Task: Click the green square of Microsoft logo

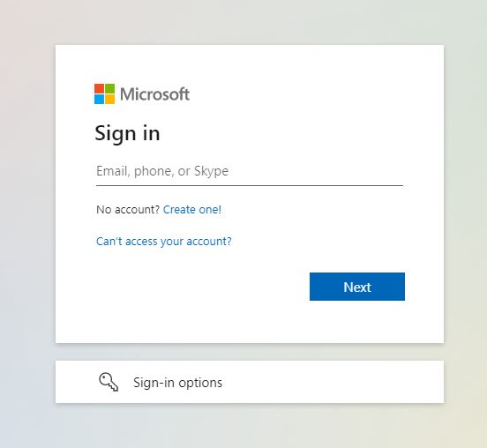Action: click(109, 88)
